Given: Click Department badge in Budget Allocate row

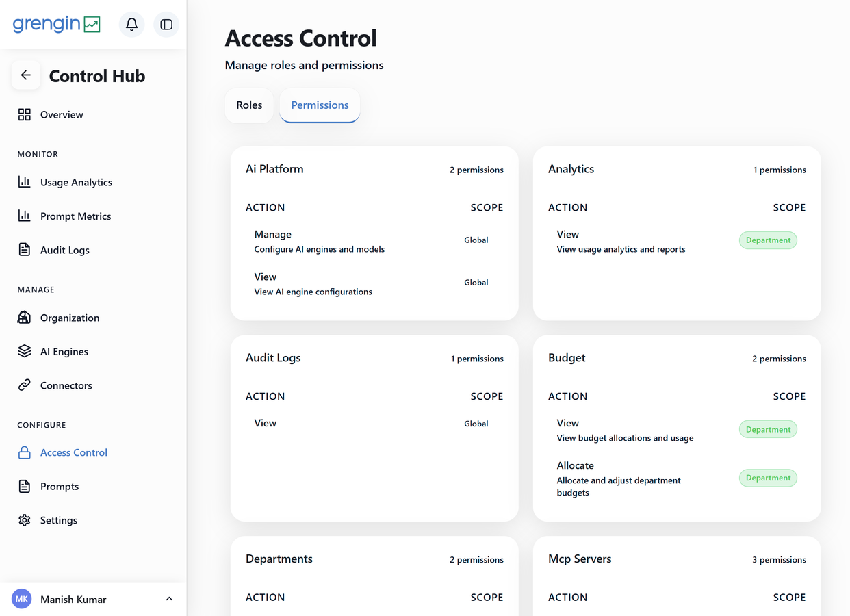Looking at the screenshot, I should [768, 478].
